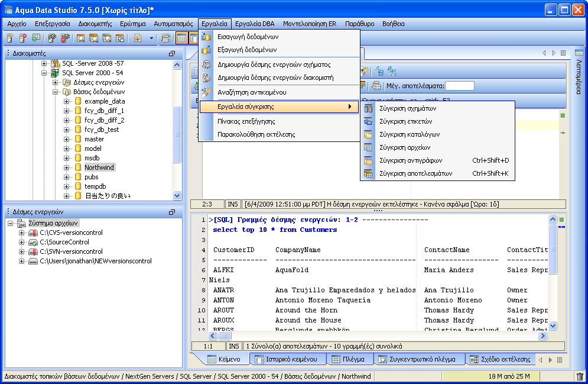Screen dimensions: 588x384
Task: Open the Αρχείο menu
Action: (17, 24)
